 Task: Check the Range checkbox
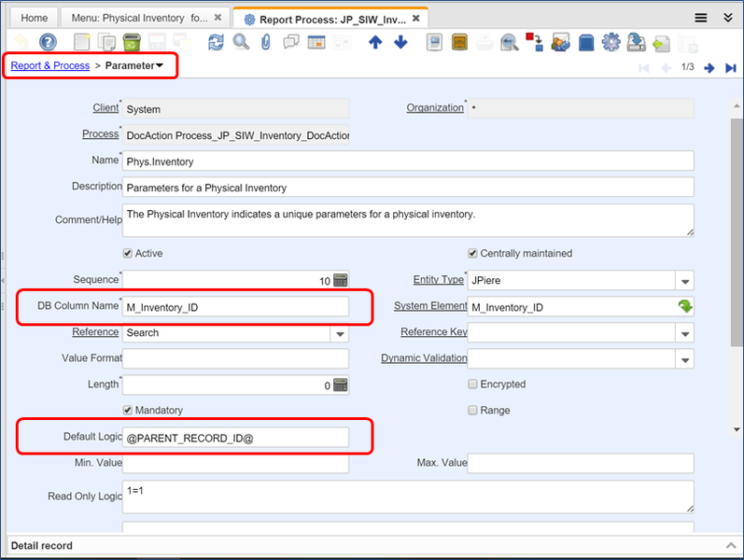(473, 410)
